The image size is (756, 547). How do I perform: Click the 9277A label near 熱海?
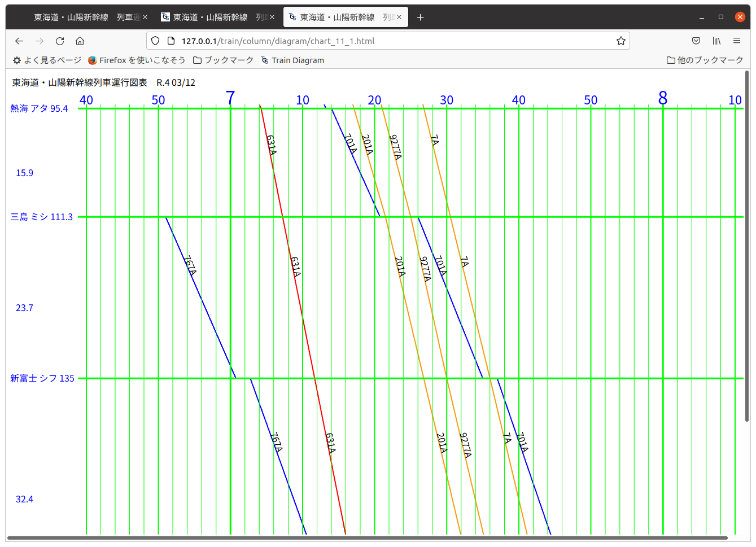point(395,147)
